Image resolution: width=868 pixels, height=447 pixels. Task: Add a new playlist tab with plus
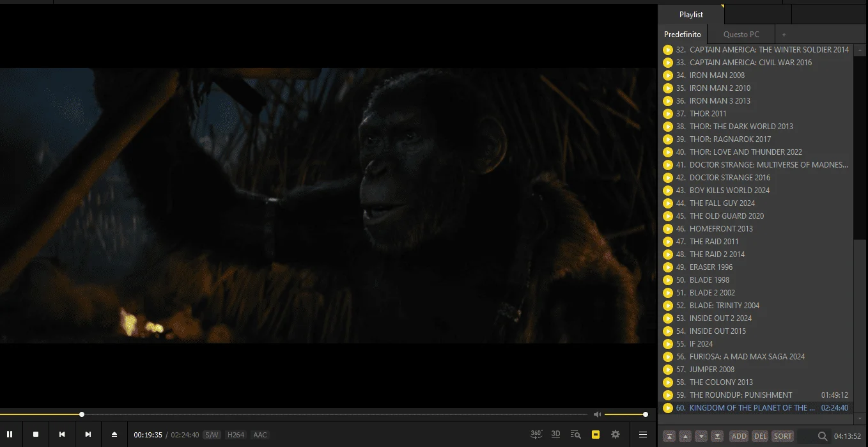(784, 35)
